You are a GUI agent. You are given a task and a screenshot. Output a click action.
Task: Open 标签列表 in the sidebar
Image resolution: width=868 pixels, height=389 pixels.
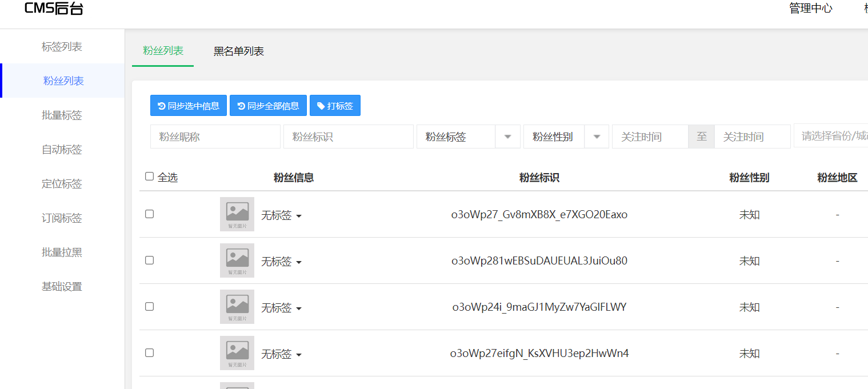(62, 46)
